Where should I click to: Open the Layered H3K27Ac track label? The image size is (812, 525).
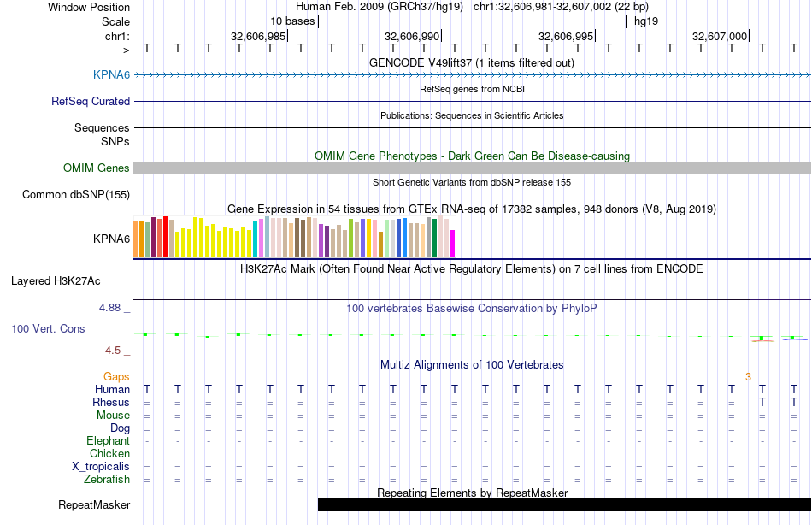(x=56, y=281)
